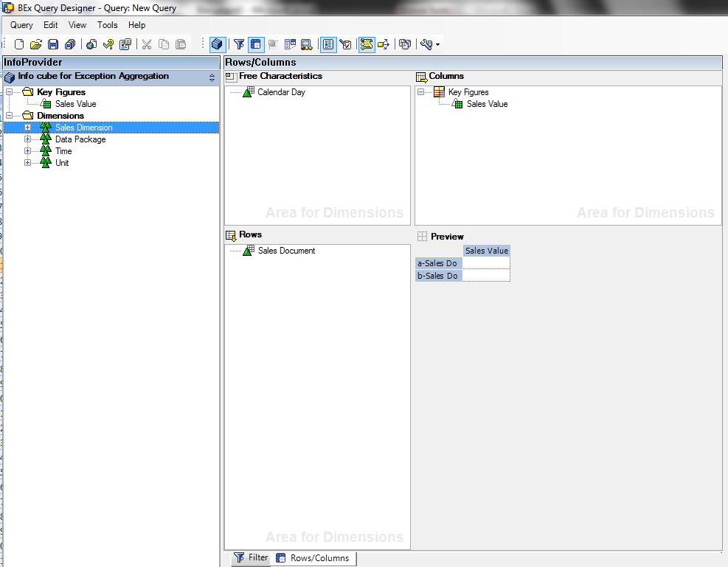The width and height of the screenshot is (728, 567).
Task: Click the New Query toolbar icon
Action: (19, 44)
